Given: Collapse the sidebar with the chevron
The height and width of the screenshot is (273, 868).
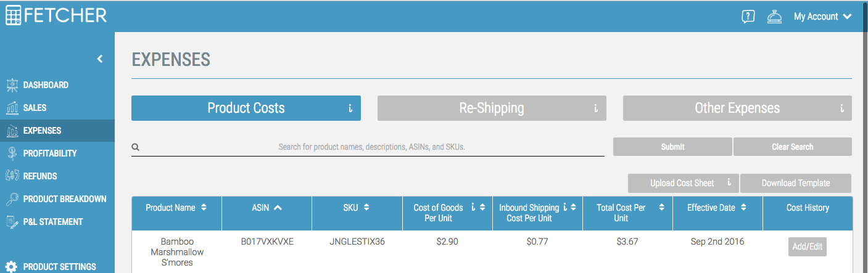Looking at the screenshot, I should coord(100,59).
